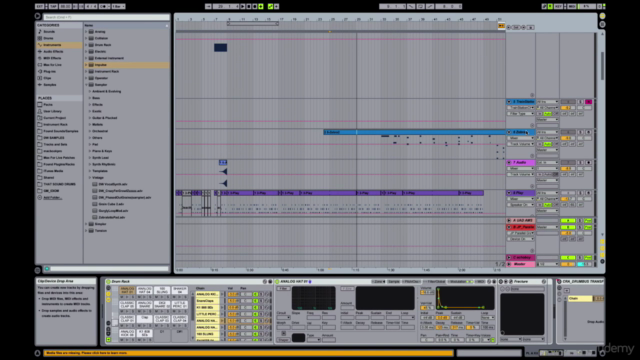Toggle track activator for 5 TranStatter
Image resolution: width=640 pixels, height=360 pixels.
(567, 102)
